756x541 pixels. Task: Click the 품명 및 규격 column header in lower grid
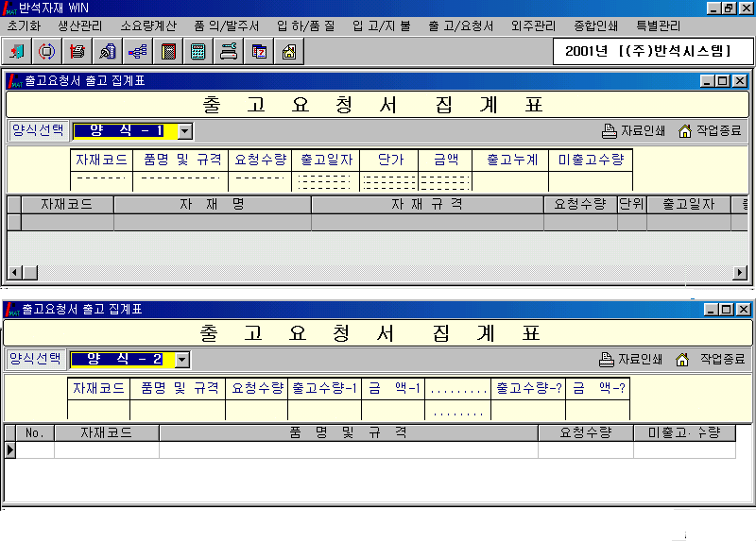coord(348,432)
